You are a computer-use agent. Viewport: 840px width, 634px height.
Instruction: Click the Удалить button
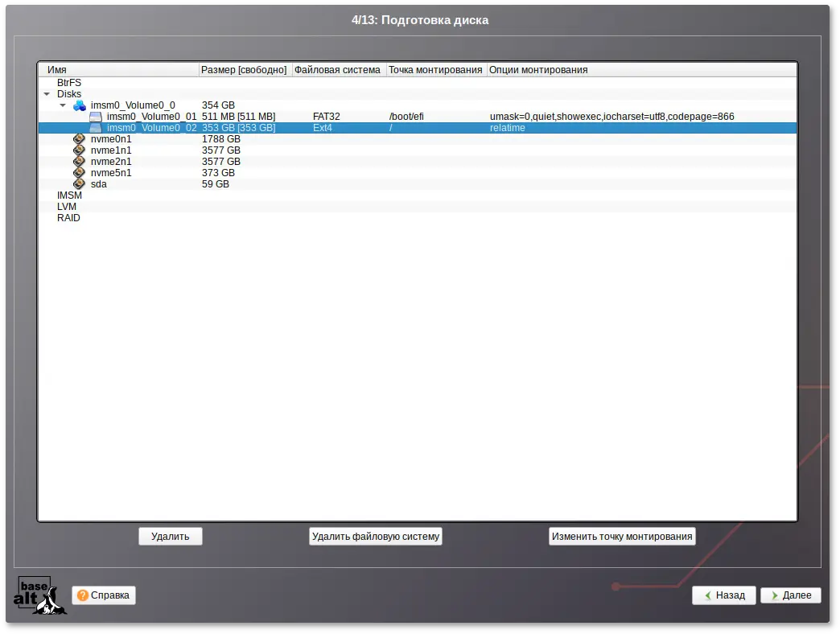171,537
